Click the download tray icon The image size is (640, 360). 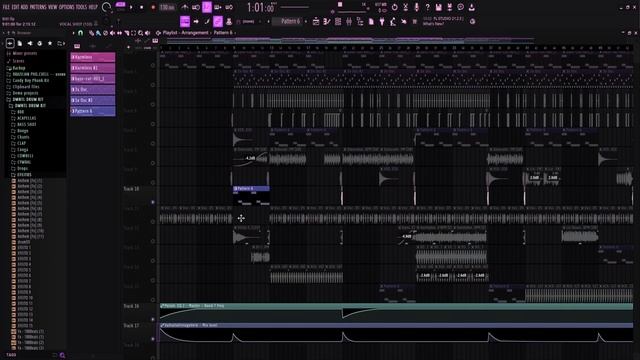pos(471,7)
